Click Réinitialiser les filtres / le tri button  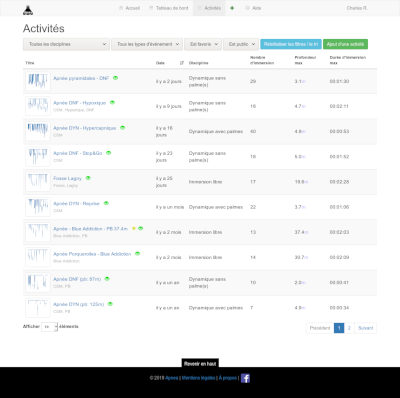coord(291,44)
